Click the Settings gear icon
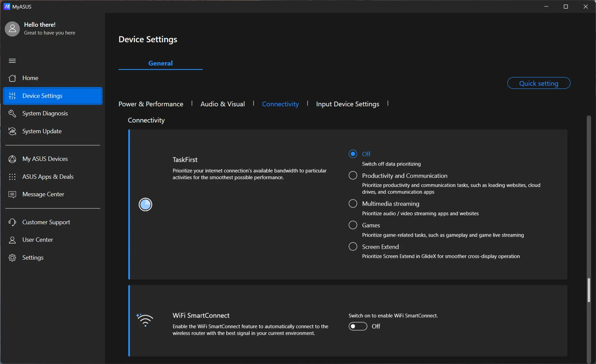The width and height of the screenshot is (596, 364). click(x=12, y=258)
